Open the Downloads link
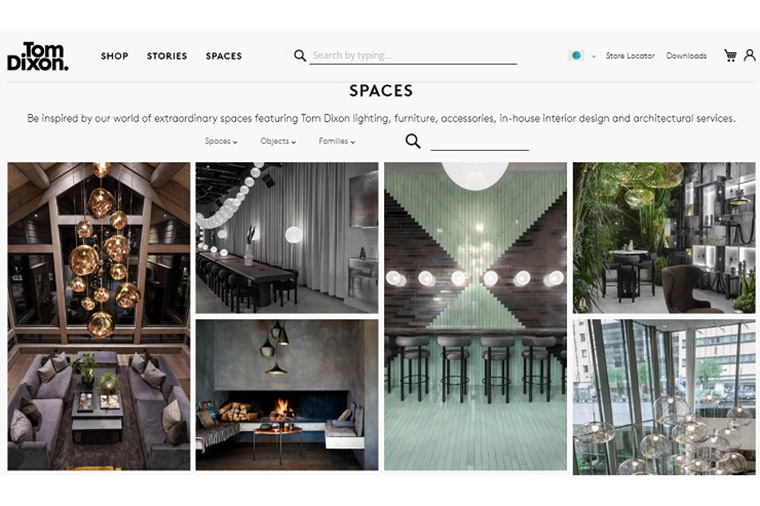Image resolution: width=760 pixels, height=506 pixels. [x=686, y=56]
